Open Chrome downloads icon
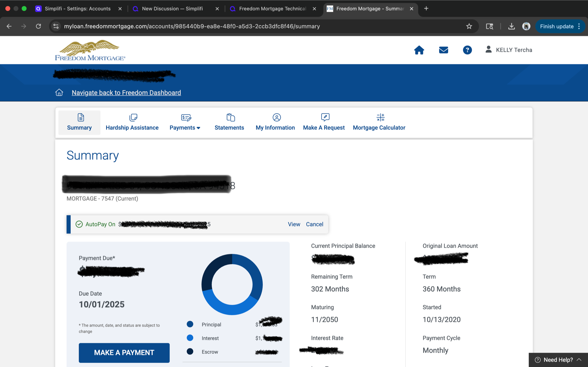This screenshot has height=367, width=588. click(511, 26)
